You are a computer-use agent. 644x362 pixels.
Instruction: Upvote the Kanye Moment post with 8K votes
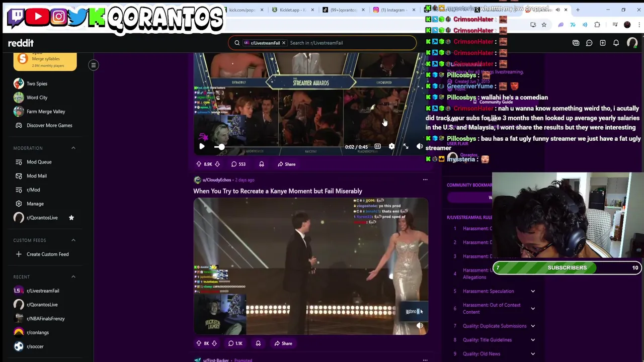(199, 343)
